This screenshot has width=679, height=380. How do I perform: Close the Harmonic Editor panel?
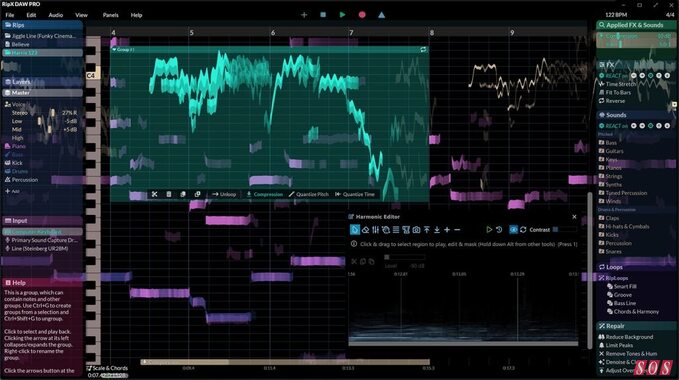574,217
